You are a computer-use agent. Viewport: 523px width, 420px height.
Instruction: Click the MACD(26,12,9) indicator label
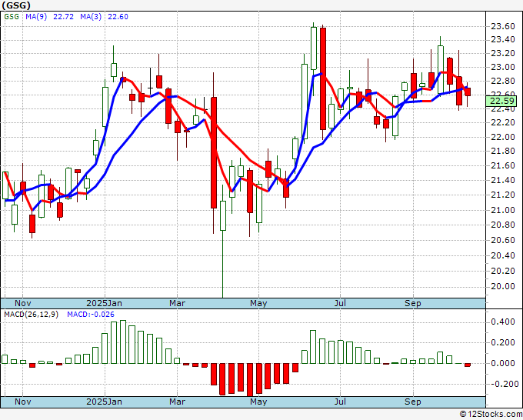pyautogui.click(x=32, y=315)
